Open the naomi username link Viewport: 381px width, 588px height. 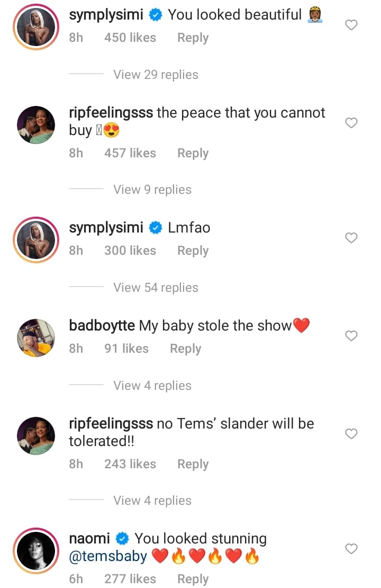click(x=89, y=539)
